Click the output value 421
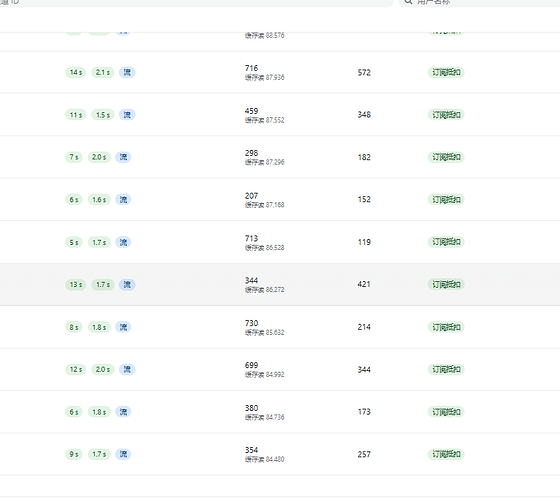The width and height of the screenshot is (560, 500). pos(364,284)
